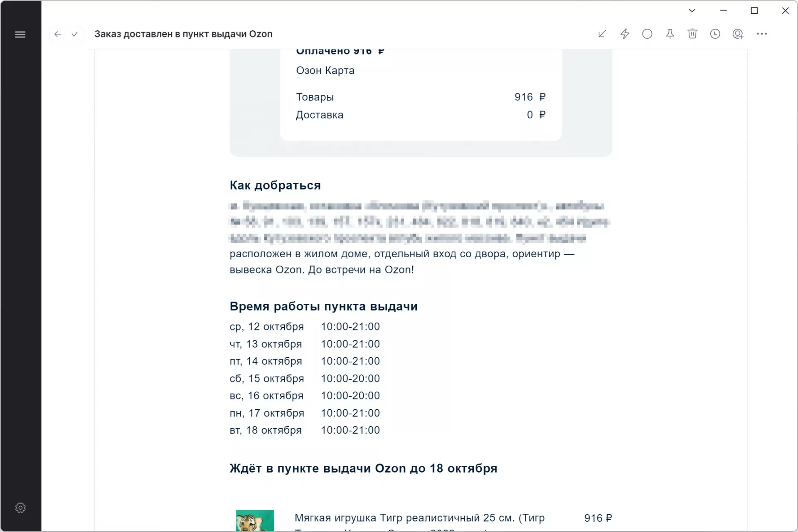The image size is (798, 532).
Task: Open the hamburger menu in sidebar
Action: click(x=20, y=34)
